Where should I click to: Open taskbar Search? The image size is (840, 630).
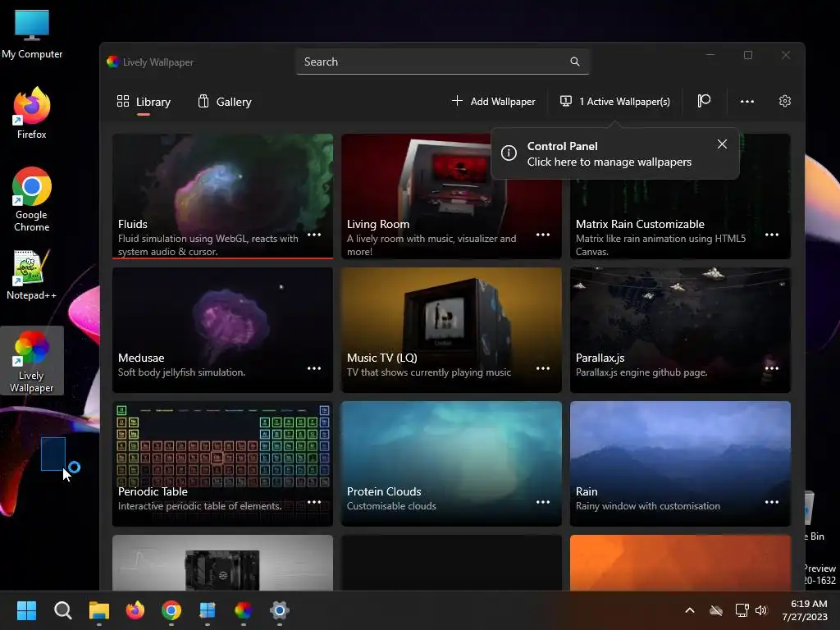coord(62,610)
